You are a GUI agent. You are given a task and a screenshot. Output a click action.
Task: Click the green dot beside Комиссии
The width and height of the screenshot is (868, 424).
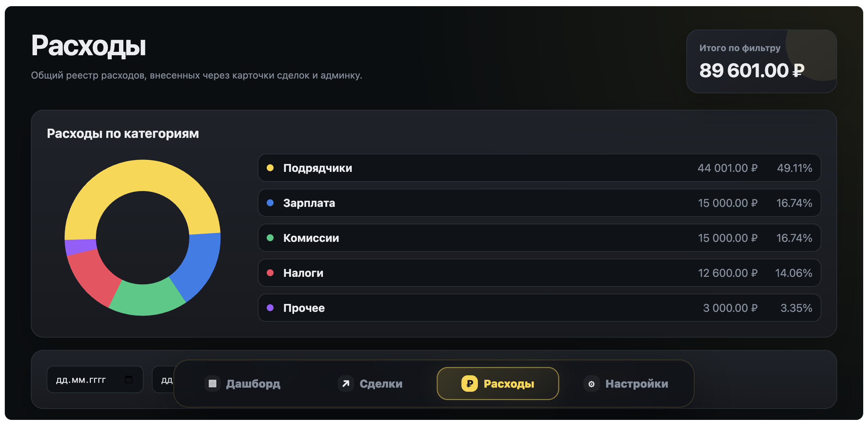click(270, 238)
